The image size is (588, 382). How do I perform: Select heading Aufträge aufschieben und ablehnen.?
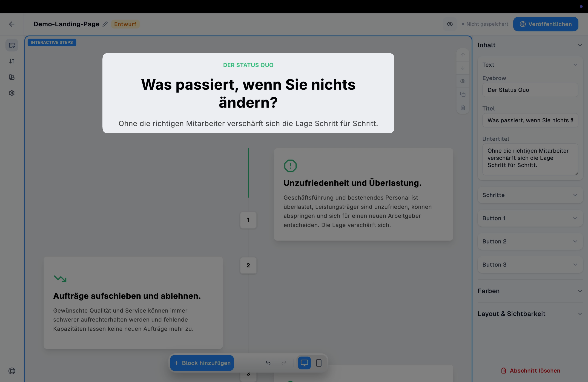click(x=127, y=296)
